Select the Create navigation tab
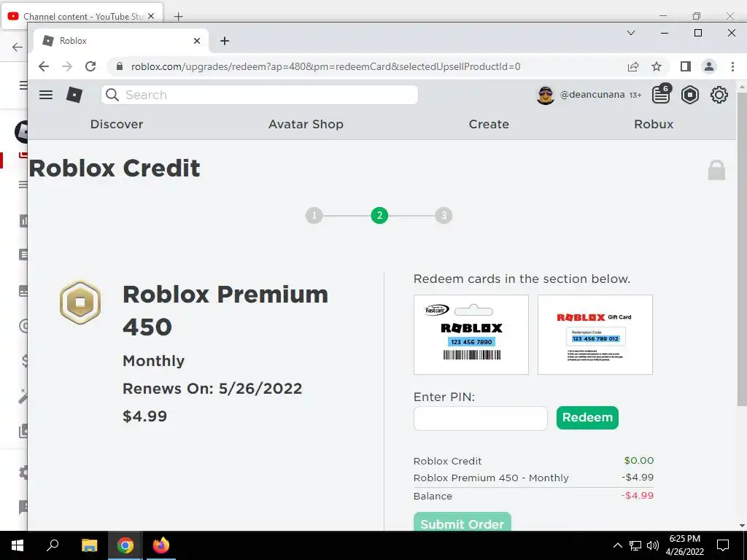Screen dimensions: 747x560 click(x=489, y=124)
